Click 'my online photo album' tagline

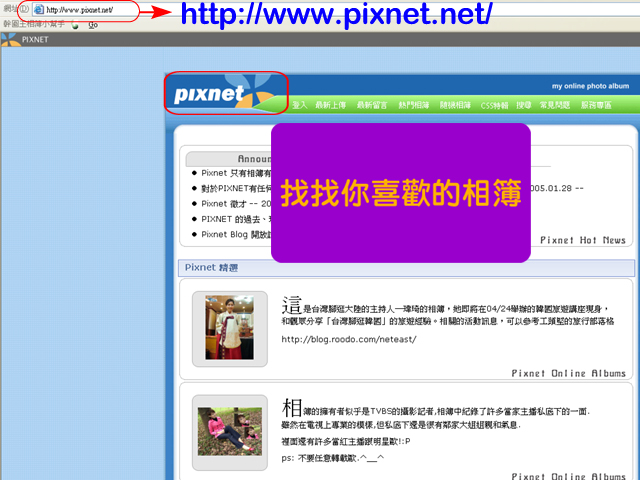(590, 86)
